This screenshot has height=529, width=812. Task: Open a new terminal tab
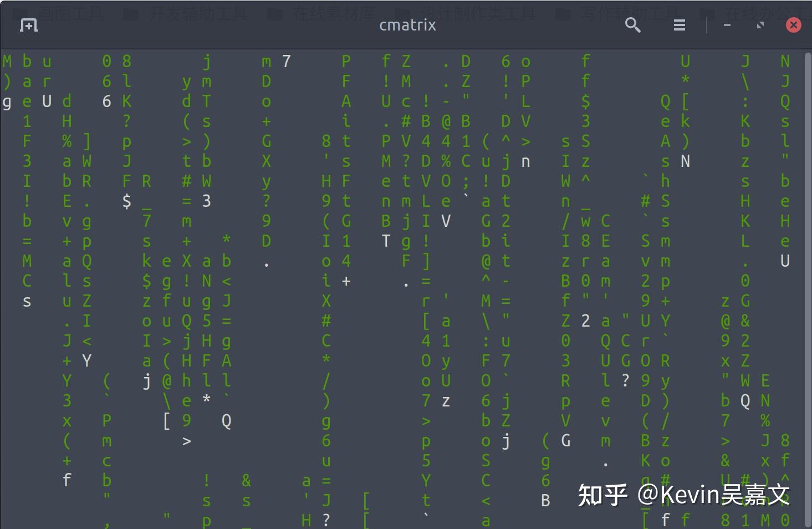(27, 25)
